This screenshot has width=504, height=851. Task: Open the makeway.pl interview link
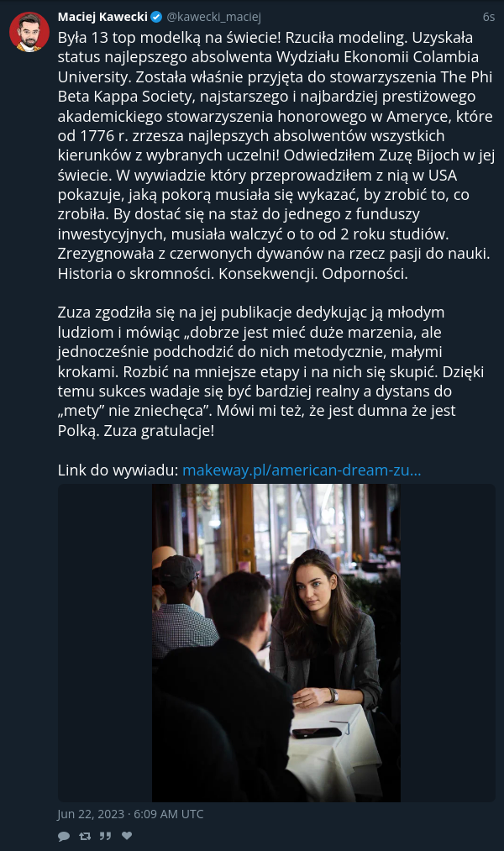tap(302, 470)
